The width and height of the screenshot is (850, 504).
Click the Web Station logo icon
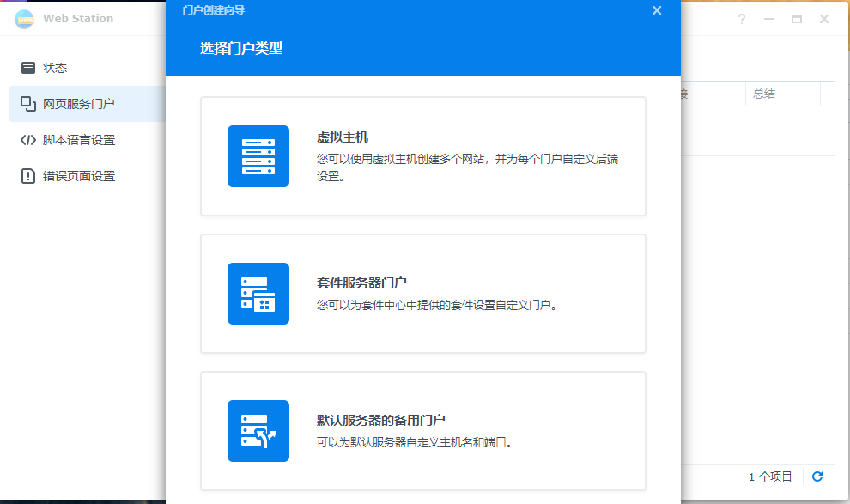click(24, 18)
